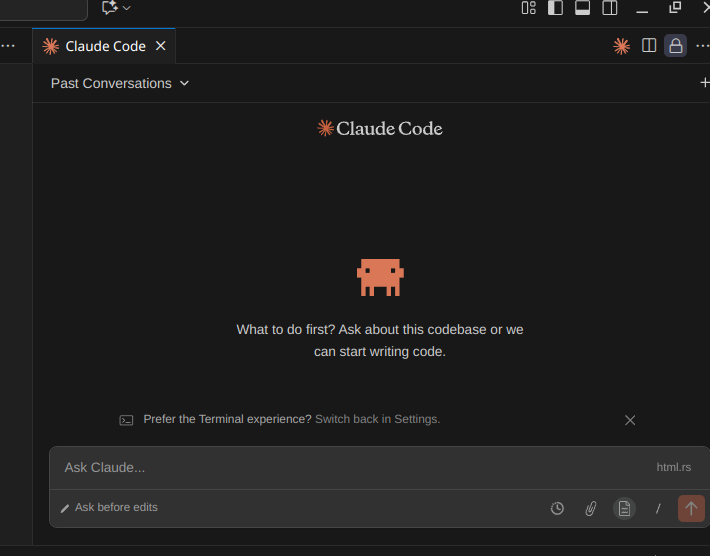
Task: Open the Customize Layout icon
Action: [528, 8]
